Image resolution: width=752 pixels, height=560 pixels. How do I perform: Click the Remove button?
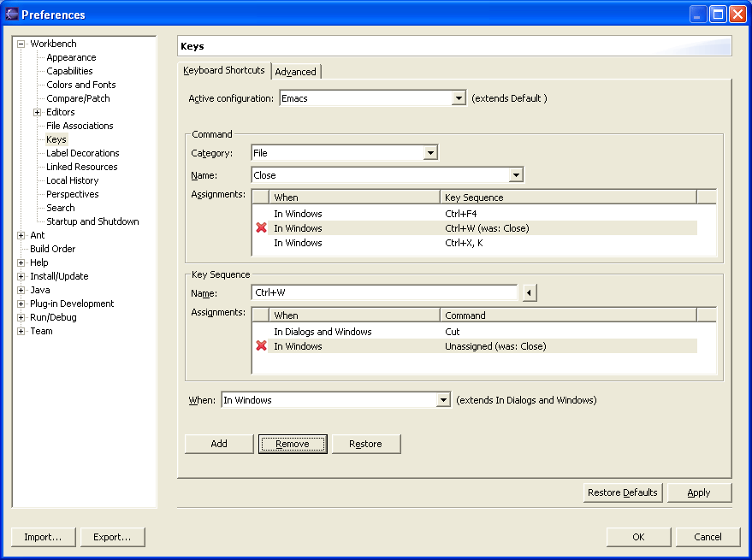tap(293, 444)
